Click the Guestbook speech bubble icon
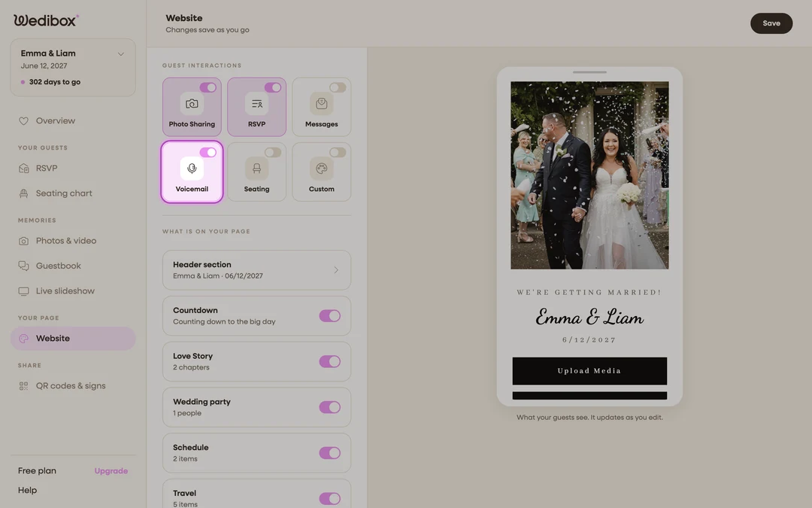 coord(24,266)
